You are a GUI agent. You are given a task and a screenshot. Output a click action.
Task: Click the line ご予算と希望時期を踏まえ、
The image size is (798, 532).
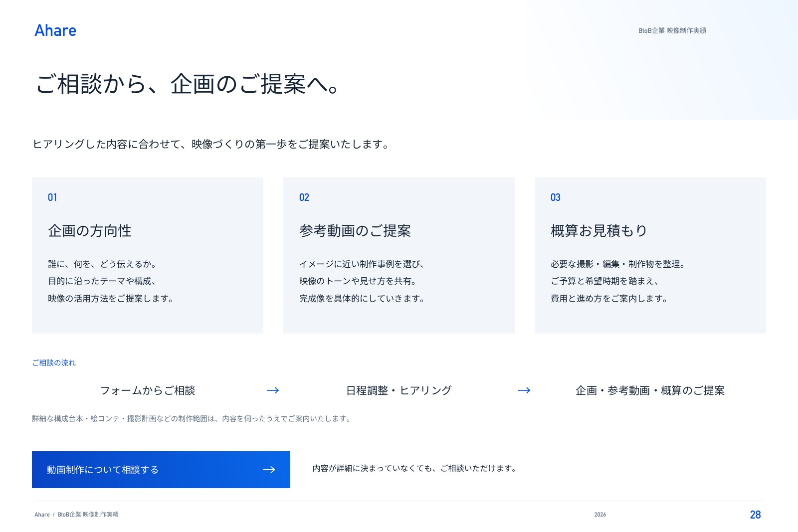(604, 281)
